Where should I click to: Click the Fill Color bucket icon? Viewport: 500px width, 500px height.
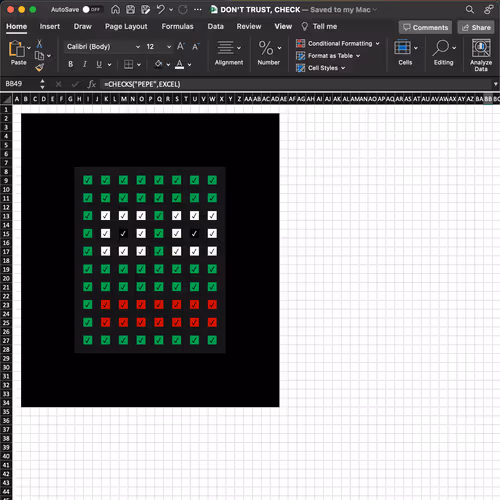point(159,64)
